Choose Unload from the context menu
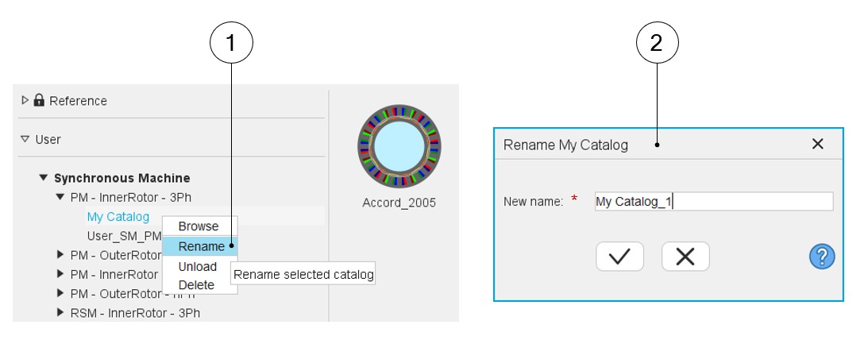Image resolution: width=868 pixels, height=340 pixels. click(x=198, y=266)
